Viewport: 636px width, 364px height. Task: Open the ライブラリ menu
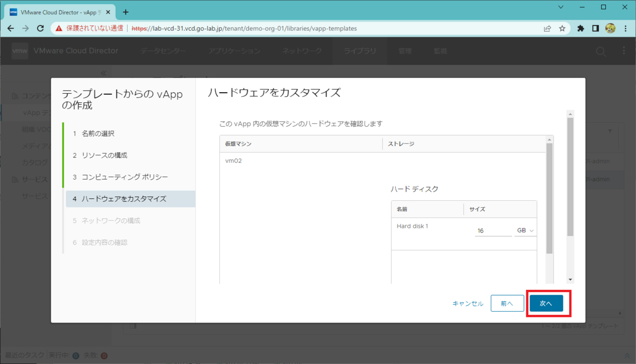(x=360, y=51)
